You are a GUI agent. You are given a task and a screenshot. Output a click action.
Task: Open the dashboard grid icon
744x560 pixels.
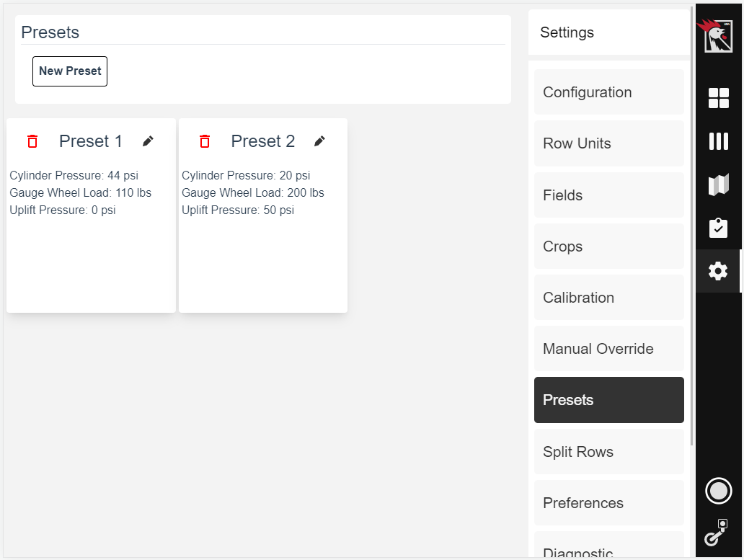(x=718, y=98)
